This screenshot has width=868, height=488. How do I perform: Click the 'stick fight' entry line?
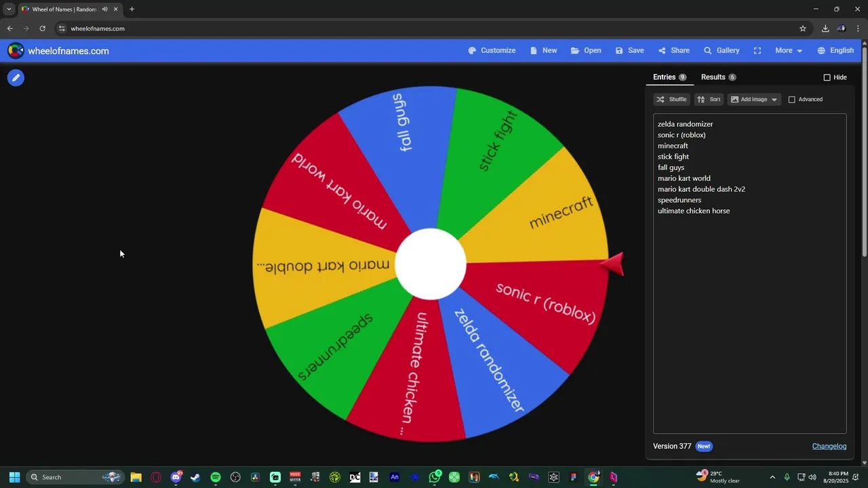pyautogui.click(x=673, y=157)
